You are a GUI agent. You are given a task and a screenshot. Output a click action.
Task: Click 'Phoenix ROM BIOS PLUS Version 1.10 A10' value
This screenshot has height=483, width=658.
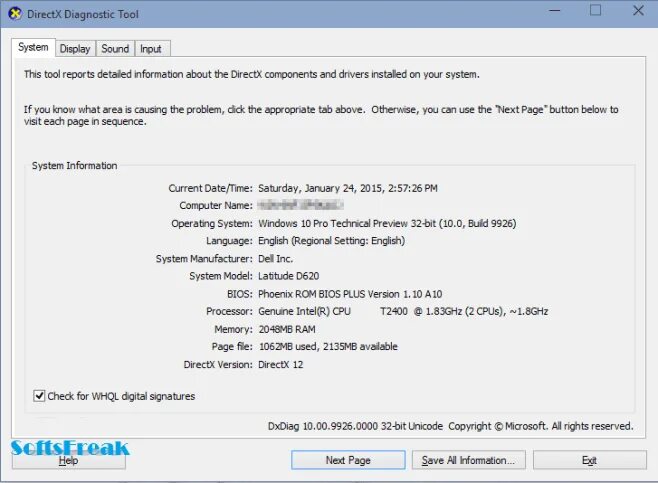(350, 294)
